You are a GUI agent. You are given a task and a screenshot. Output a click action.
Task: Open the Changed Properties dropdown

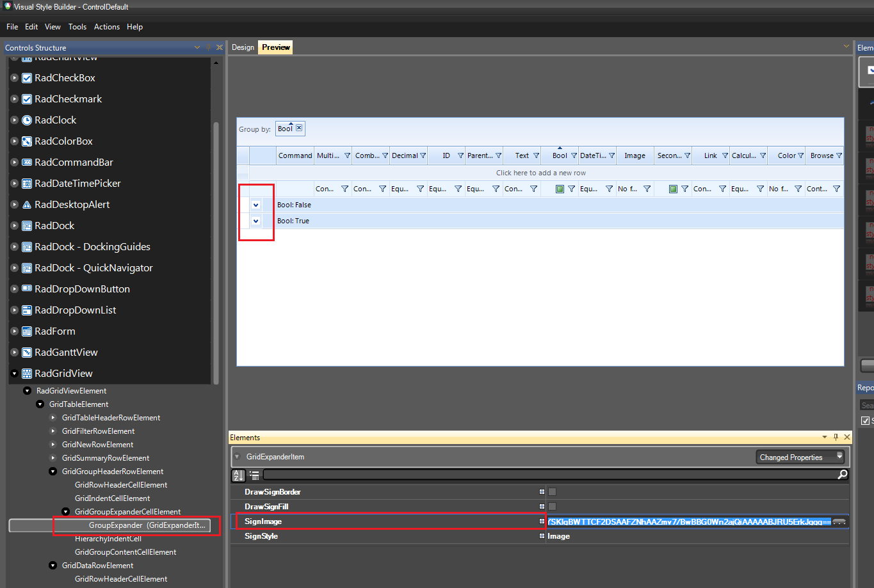pos(800,457)
